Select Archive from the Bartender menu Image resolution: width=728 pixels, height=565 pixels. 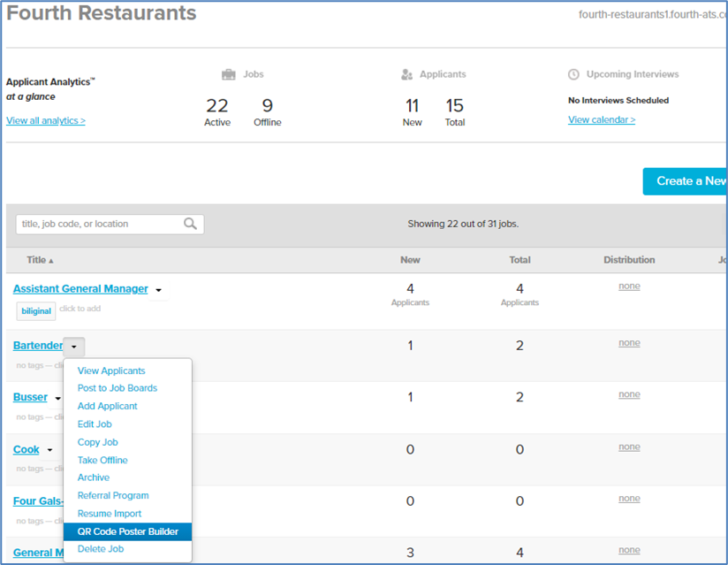(x=94, y=477)
